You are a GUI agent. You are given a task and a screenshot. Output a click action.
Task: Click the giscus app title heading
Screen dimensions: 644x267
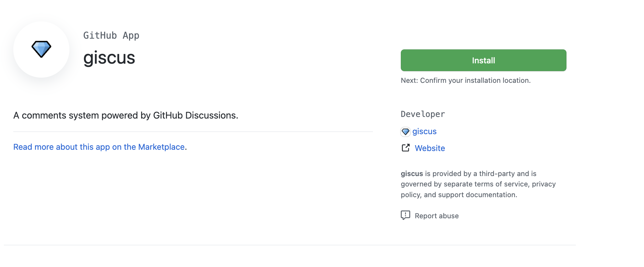pos(109,58)
